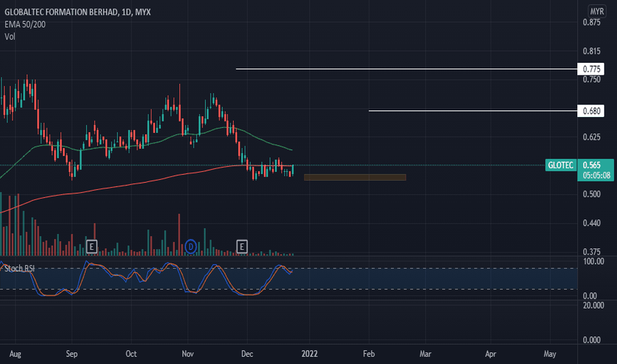Image resolution: width=617 pixels, height=364 pixels.
Task: Click the Aug label on time axis
Action: pos(15,354)
